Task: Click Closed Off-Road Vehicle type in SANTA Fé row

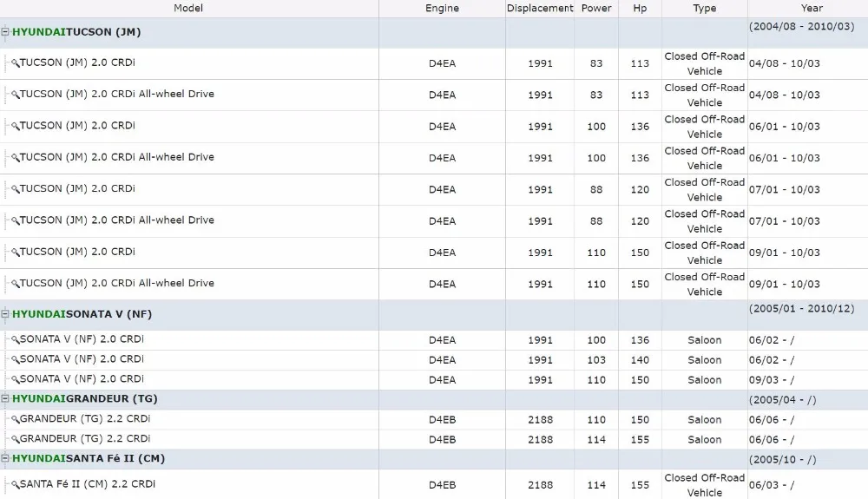Action: (704, 485)
